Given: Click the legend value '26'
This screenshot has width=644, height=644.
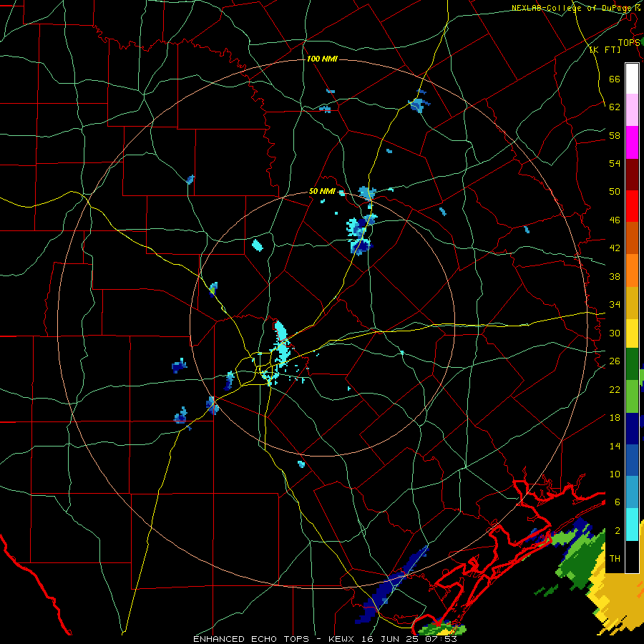Looking at the screenshot, I should click(615, 361).
